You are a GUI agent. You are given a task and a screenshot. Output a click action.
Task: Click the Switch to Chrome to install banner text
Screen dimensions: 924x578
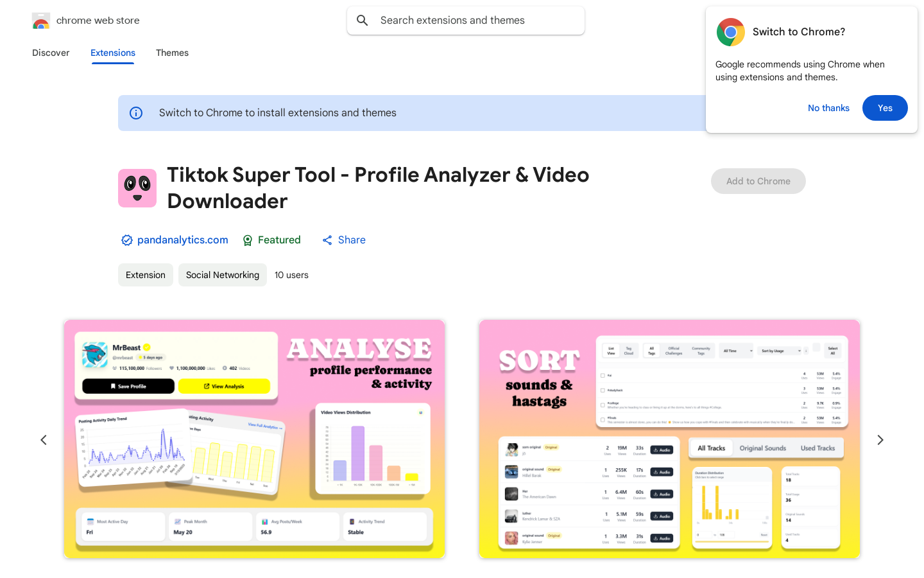278,113
